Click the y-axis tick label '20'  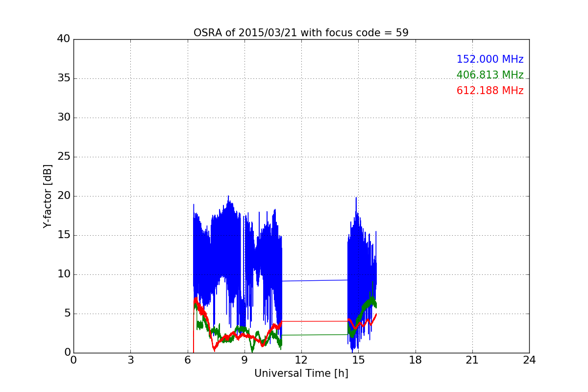pyautogui.click(x=64, y=196)
